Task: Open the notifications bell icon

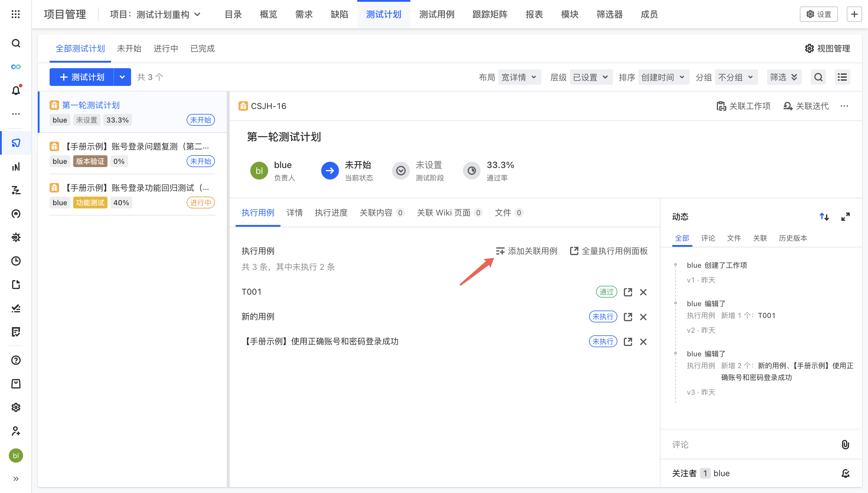Action: pyautogui.click(x=16, y=90)
